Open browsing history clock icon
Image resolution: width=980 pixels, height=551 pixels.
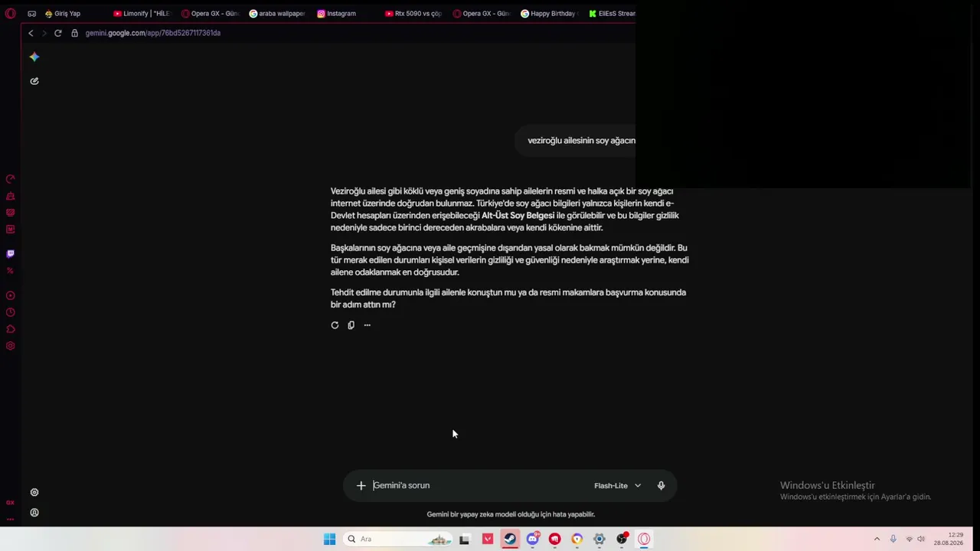pos(10,312)
